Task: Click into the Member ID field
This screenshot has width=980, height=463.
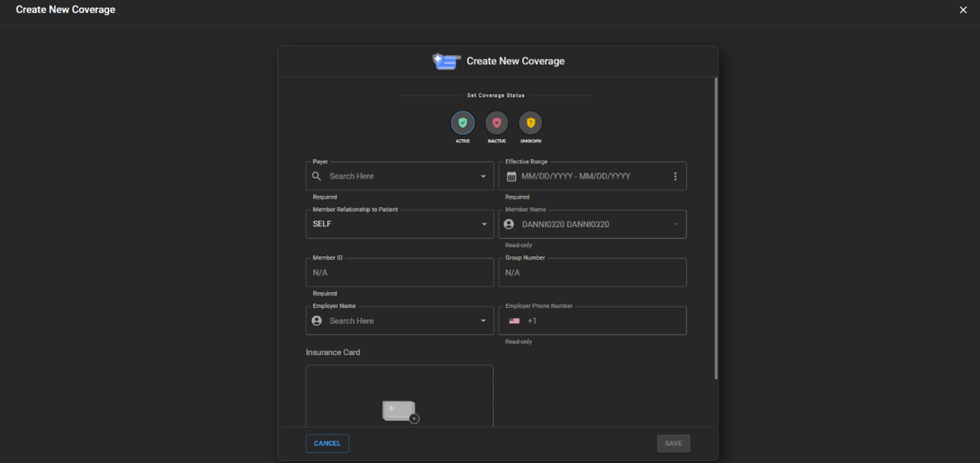Action: click(x=400, y=273)
